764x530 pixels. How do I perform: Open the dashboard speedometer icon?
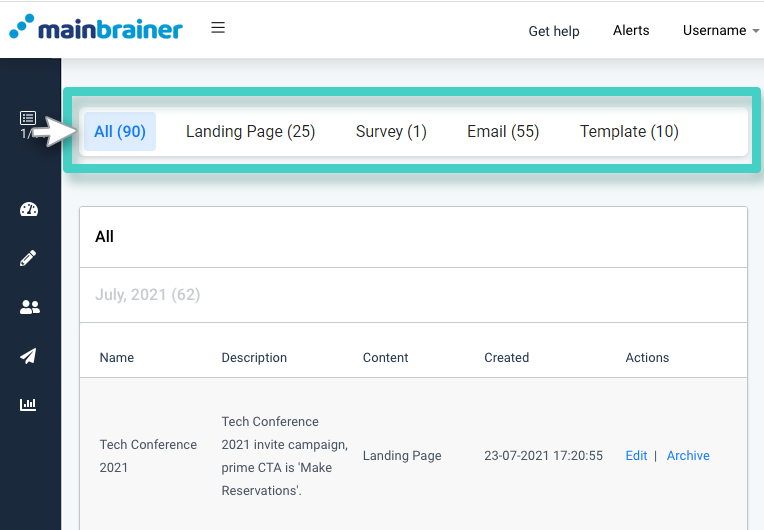29,209
